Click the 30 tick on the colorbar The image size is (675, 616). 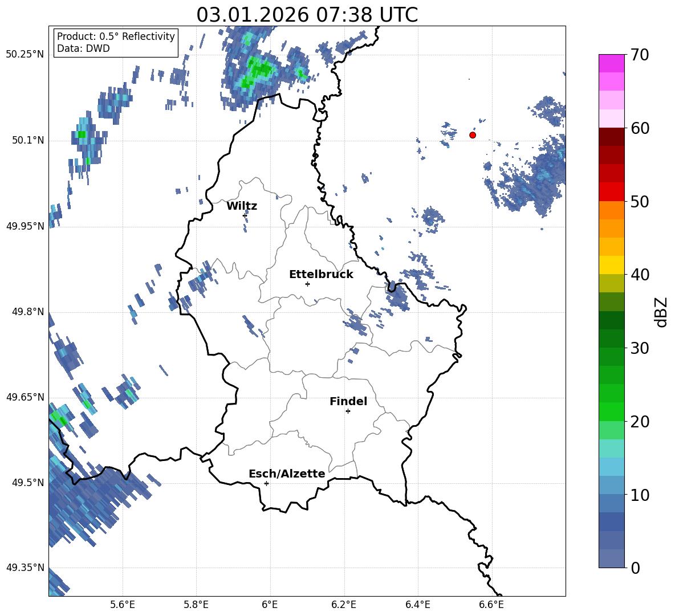(x=640, y=348)
